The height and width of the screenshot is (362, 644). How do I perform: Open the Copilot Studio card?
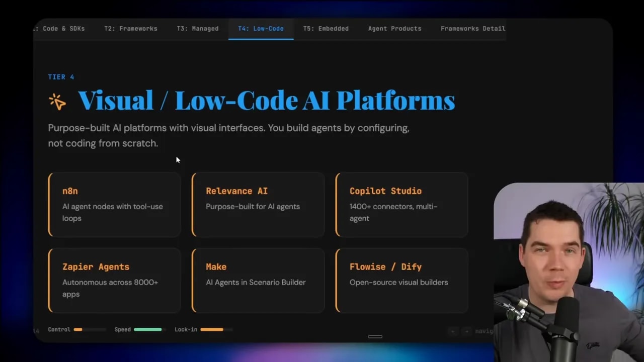pos(402,204)
